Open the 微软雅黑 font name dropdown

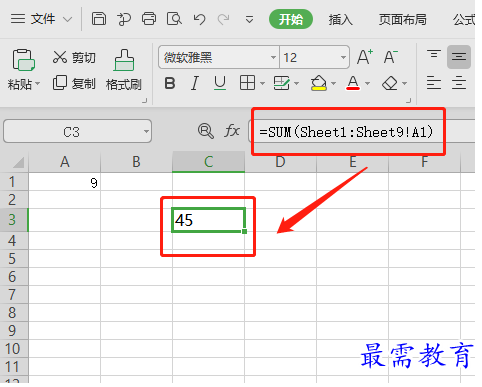273,58
